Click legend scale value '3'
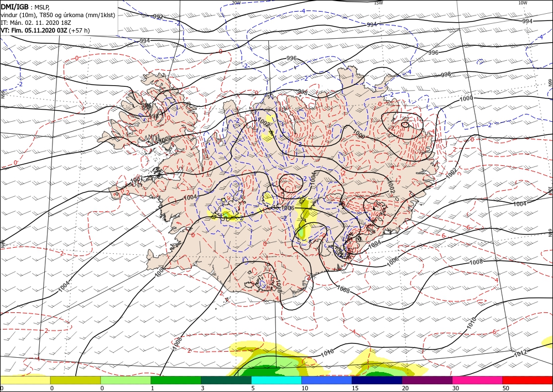 pos(202,388)
